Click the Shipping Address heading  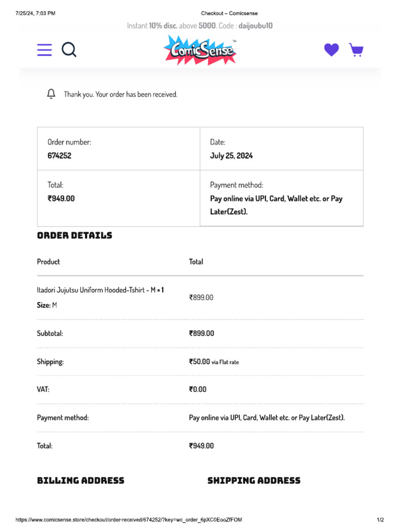[x=254, y=481]
